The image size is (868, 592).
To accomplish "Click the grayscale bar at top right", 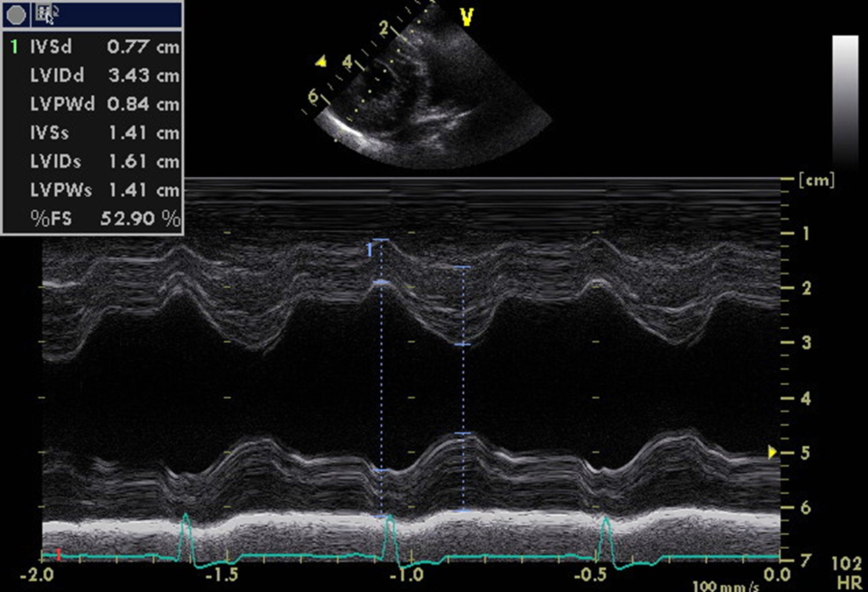I will point(845,101).
